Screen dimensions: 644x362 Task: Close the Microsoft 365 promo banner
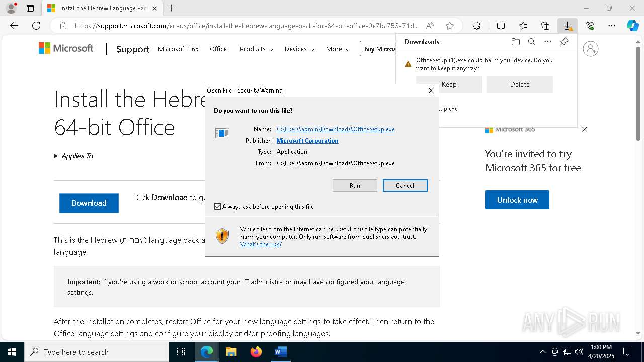coord(585,129)
